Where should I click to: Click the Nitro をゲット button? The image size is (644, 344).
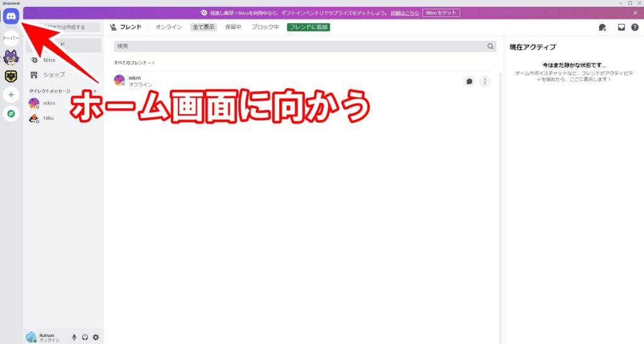coord(441,13)
